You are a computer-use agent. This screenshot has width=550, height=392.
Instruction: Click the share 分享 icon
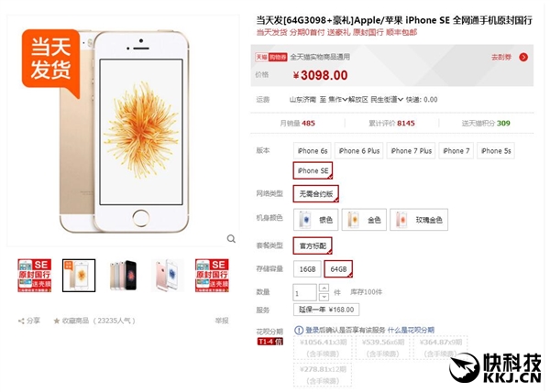(x=21, y=321)
